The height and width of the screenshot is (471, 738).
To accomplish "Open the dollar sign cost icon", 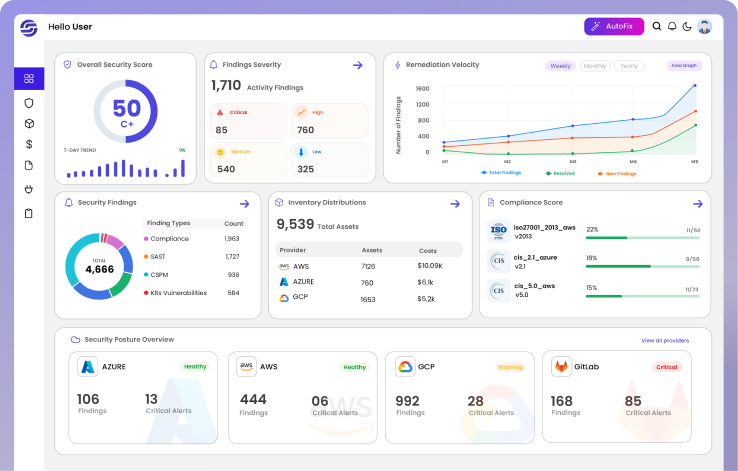I will coord(29,144).
